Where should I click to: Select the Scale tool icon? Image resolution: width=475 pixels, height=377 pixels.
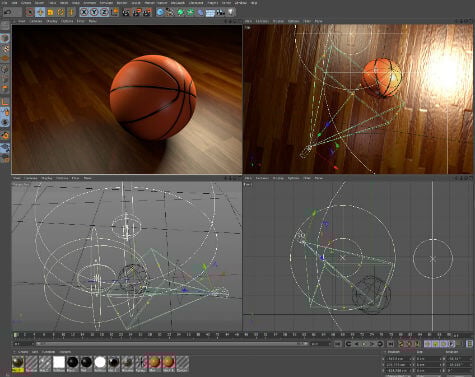click(50, 12)
